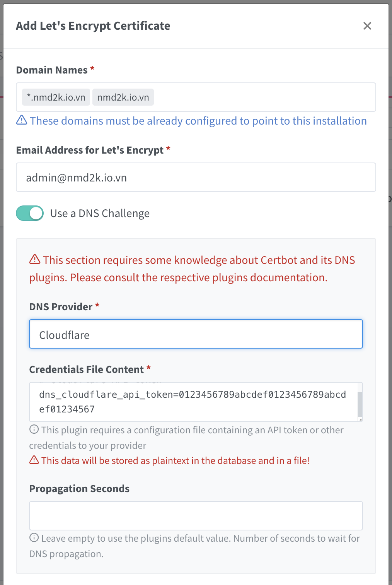Click the blue domain warning triangle icon
The height and width of the screenshot is (585, 392).
22,120
